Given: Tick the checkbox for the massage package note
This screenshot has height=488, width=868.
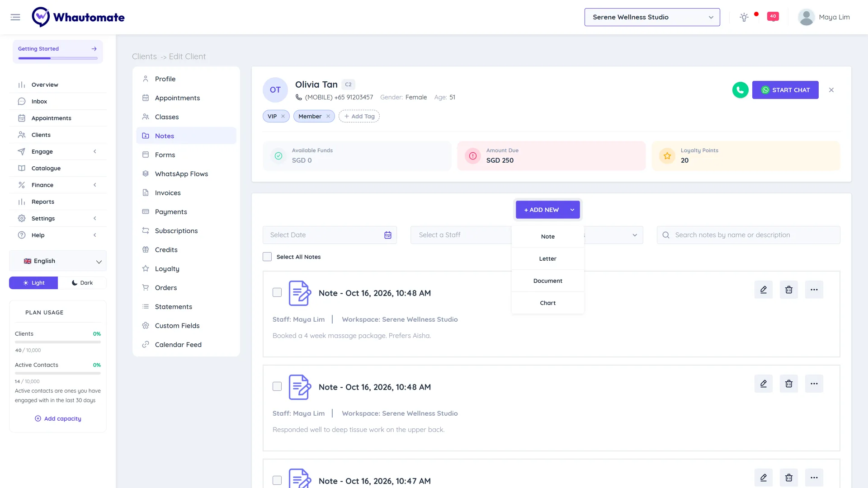Looking at the screenshot, I should click(277, 292).
